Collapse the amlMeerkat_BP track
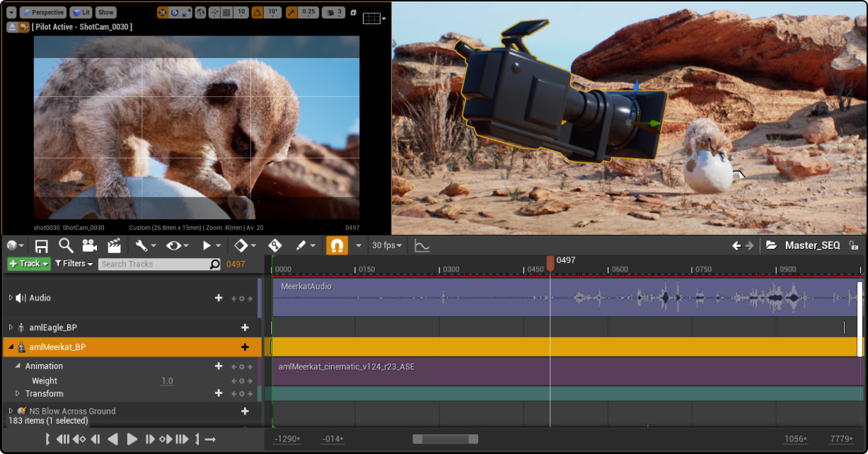The image size is (868, 454). 11,347
